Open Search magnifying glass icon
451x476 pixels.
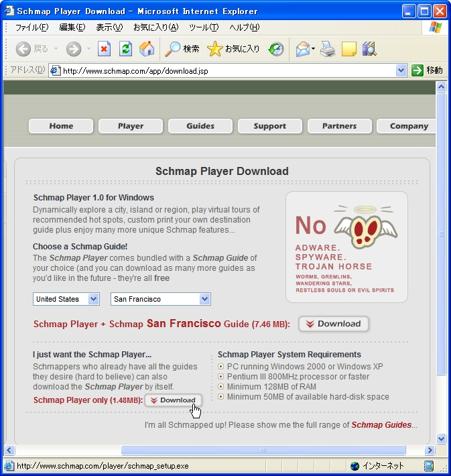(172, 48)
